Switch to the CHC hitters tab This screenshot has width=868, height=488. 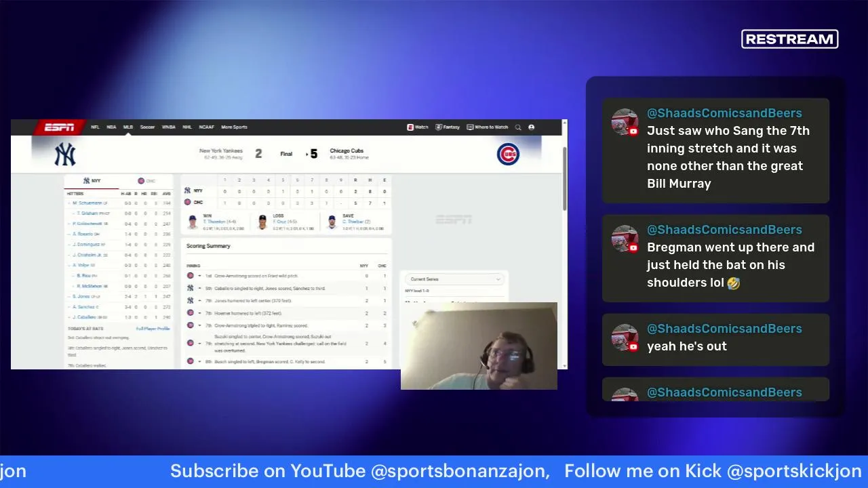(x=146, y=181)
